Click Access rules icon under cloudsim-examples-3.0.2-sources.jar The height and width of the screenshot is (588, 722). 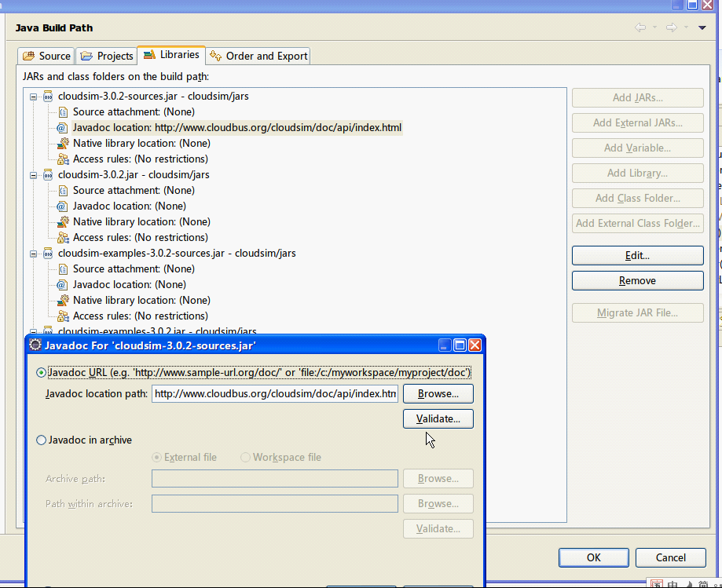coord(63,316)
